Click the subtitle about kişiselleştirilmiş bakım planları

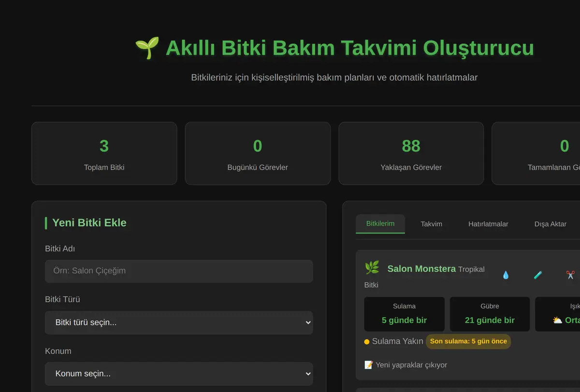pos(334,77)
